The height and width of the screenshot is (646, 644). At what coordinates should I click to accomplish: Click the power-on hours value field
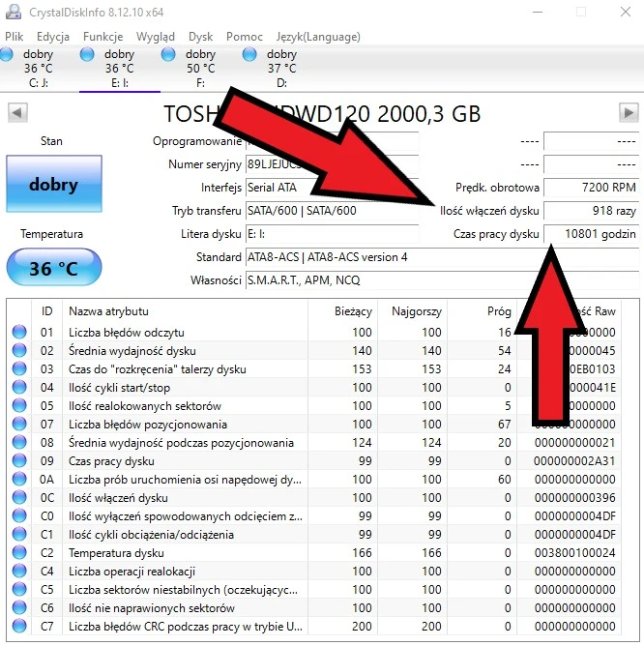[x=590, y=234]
